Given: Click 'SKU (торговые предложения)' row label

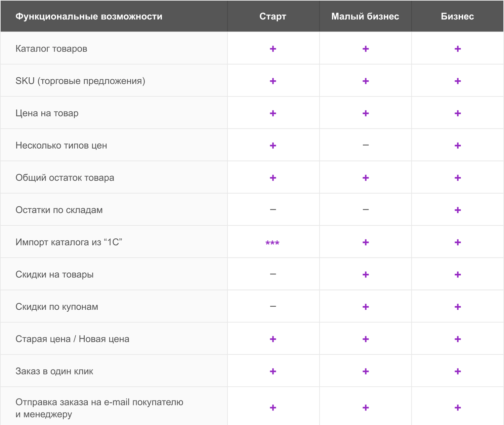Looking at the screenshot, I should pyautogui.click(x=80, y=81).
